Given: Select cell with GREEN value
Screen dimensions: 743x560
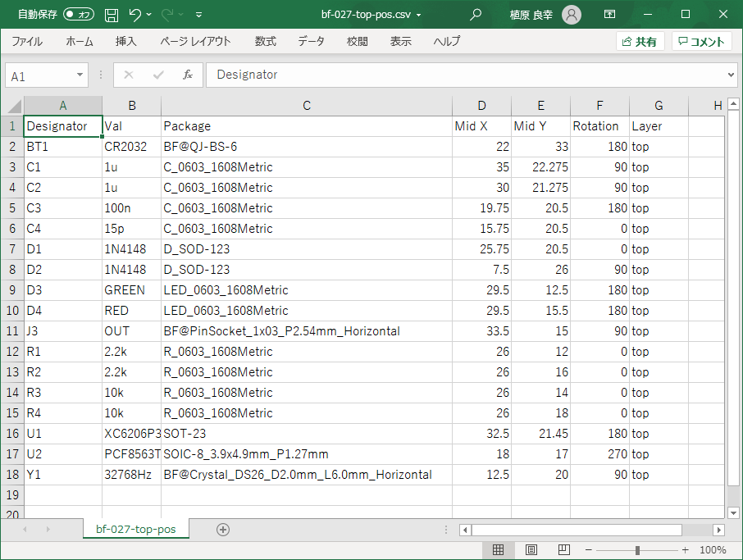Looking at the screenshot, I should 132,290.
